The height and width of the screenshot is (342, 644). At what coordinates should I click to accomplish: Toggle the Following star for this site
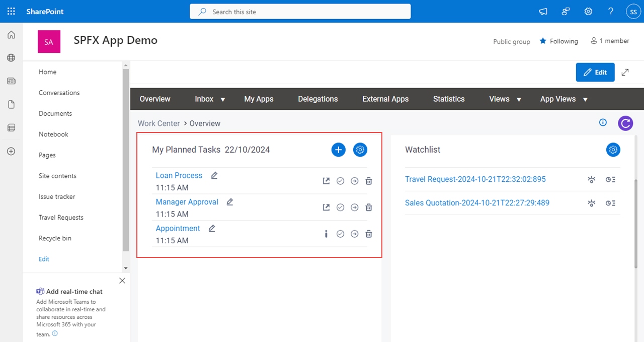click(543, 41)
